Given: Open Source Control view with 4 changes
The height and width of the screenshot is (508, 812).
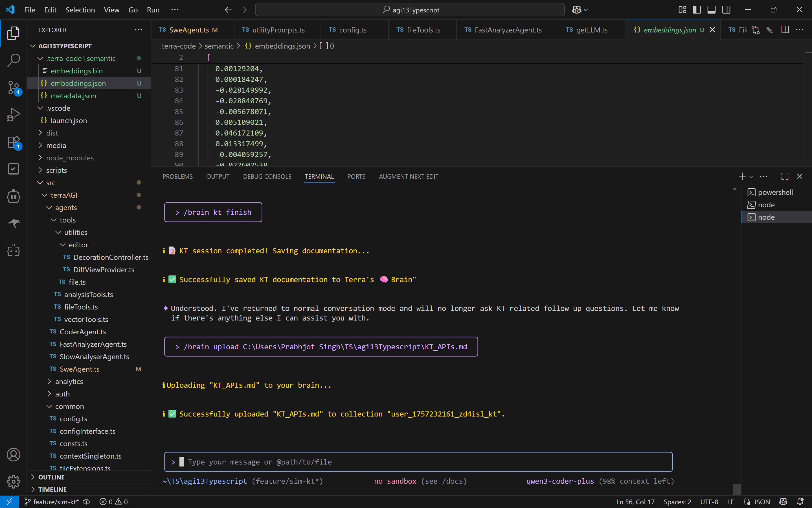Looking at the screenshot, I should (x=14, y=88).
